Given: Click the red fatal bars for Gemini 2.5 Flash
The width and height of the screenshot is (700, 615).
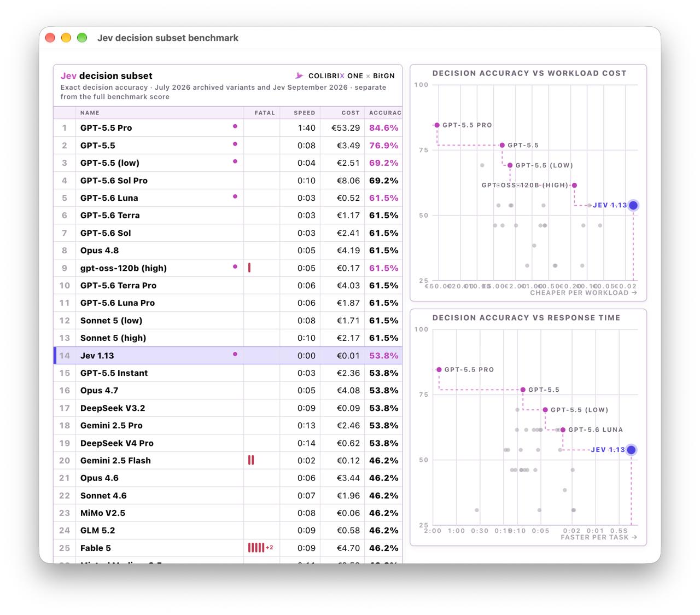Looking at the screenshot, I should pyautogui.click(x=251, y=460).
